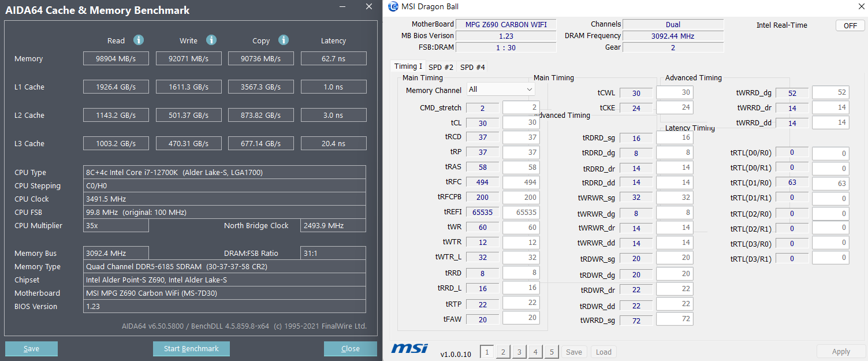Screen dimensions: 868x361
Task: Click the North Bridge Clock value 2493.9 MHz
Action: (333, 225)
